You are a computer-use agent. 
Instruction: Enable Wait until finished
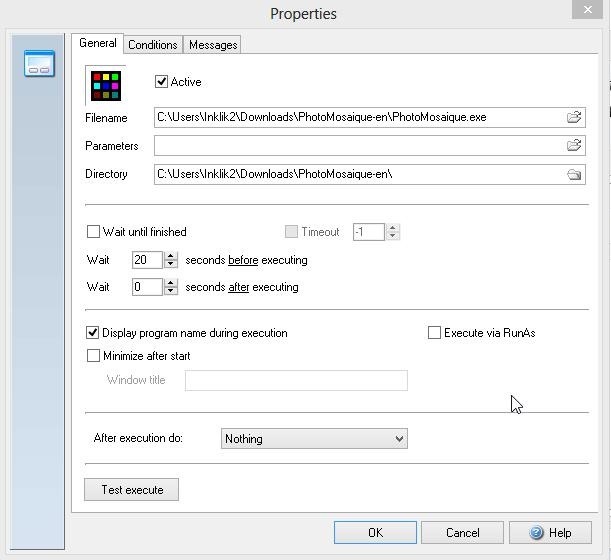pos(94,232)
